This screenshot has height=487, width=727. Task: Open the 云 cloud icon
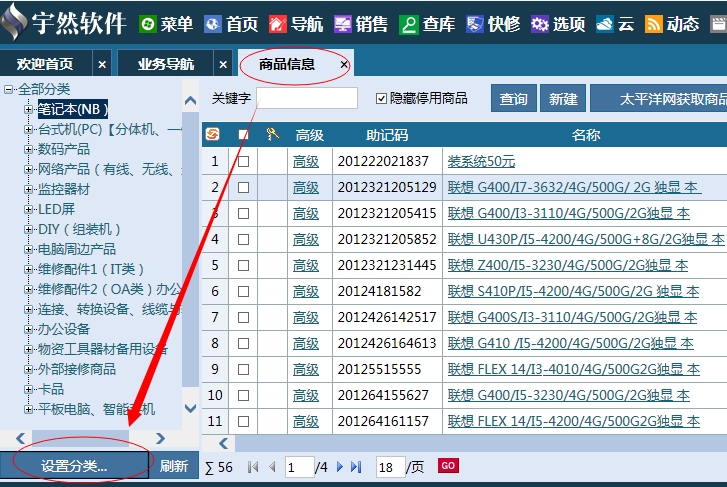(604, 24)
